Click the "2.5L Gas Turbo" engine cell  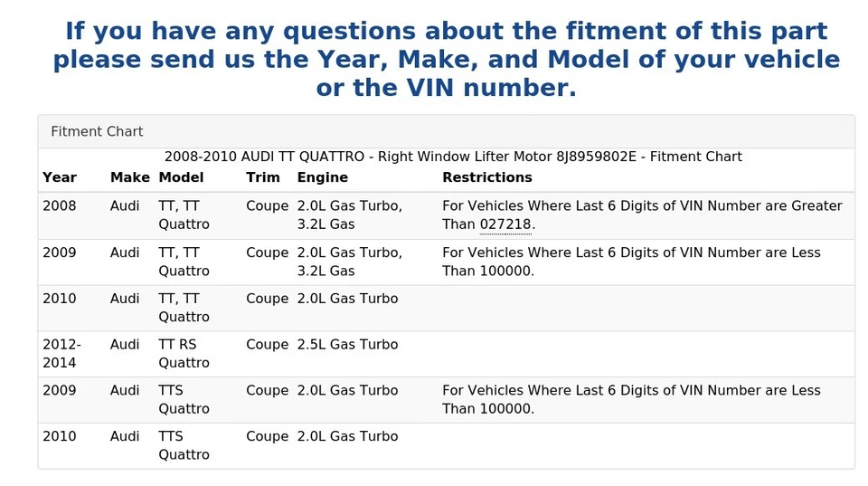tap(347, 345)
